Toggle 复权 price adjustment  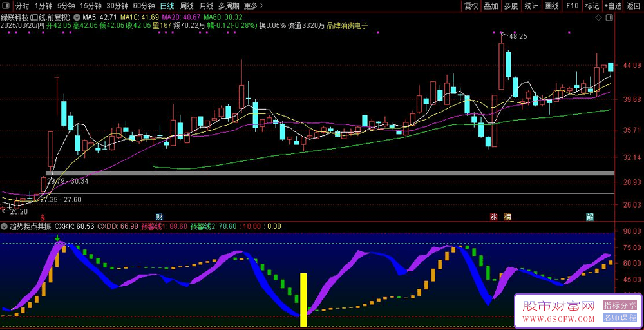point(471,6)
